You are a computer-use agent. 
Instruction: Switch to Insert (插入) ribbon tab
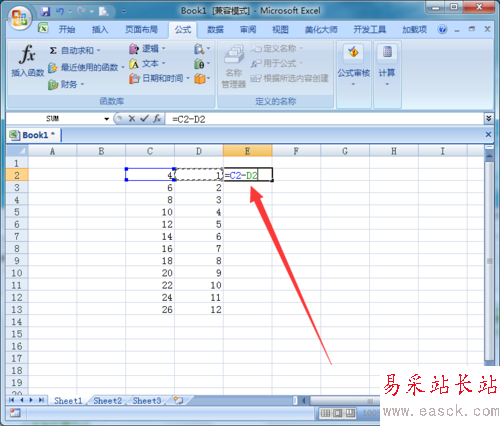click(x=100, y=30)
